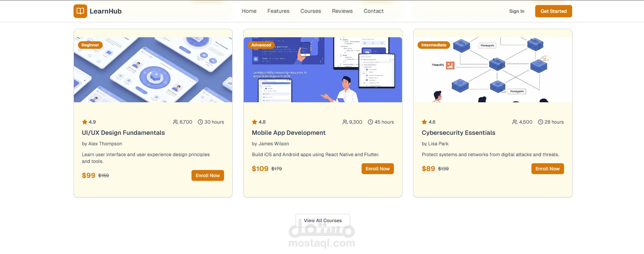Click the 6,700 students count

point(186,122)
